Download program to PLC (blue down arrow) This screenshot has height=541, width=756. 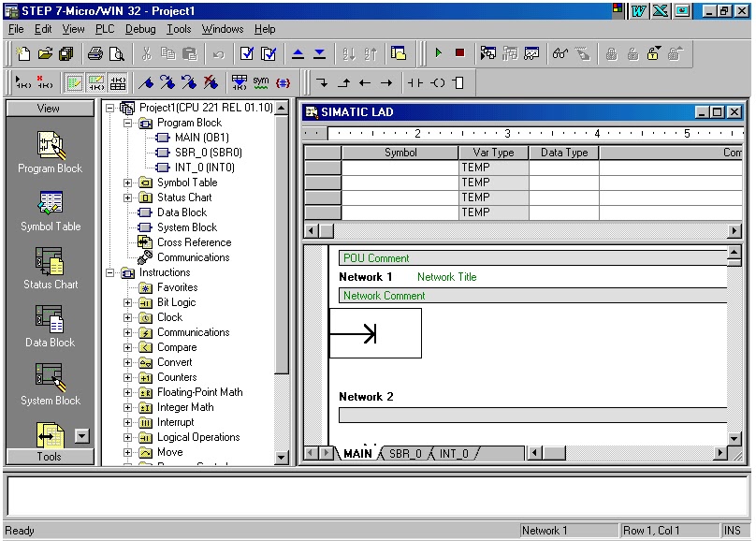click(319, 53)
